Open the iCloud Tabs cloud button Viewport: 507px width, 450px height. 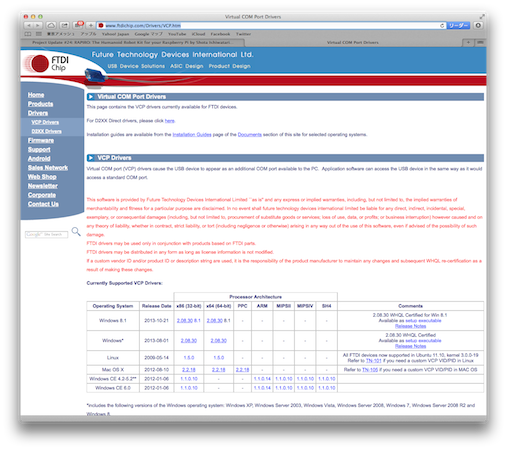[x=51, y=25]
